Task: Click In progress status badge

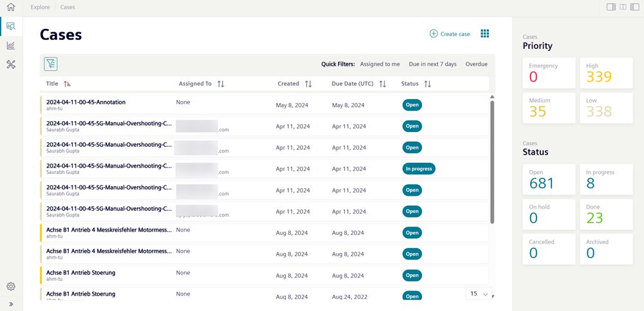Action: (419, 169)
